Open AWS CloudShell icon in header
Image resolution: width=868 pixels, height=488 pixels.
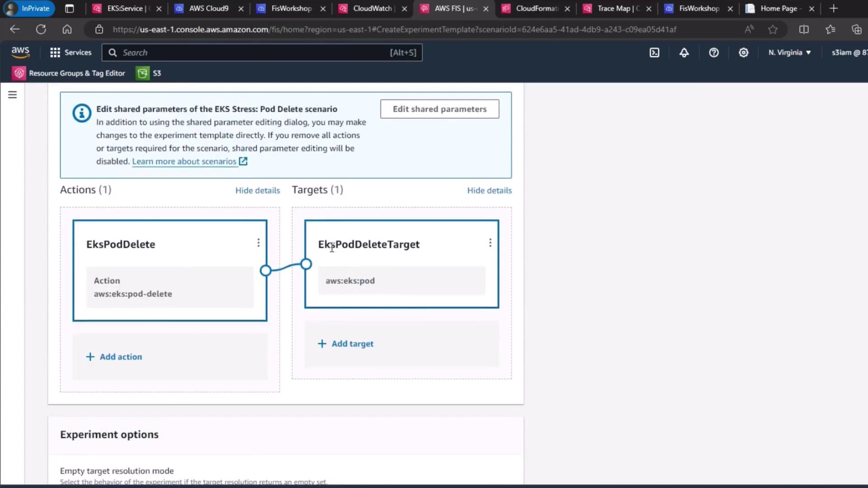(654, 52)
